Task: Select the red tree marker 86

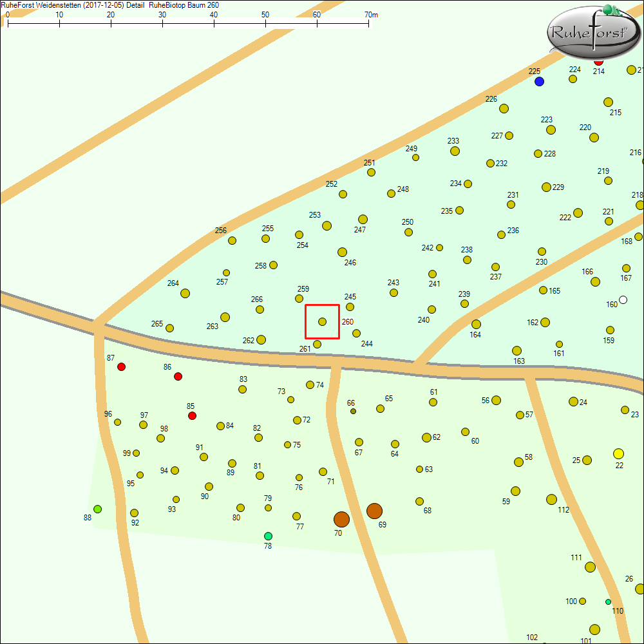Action: pos(178,376)
